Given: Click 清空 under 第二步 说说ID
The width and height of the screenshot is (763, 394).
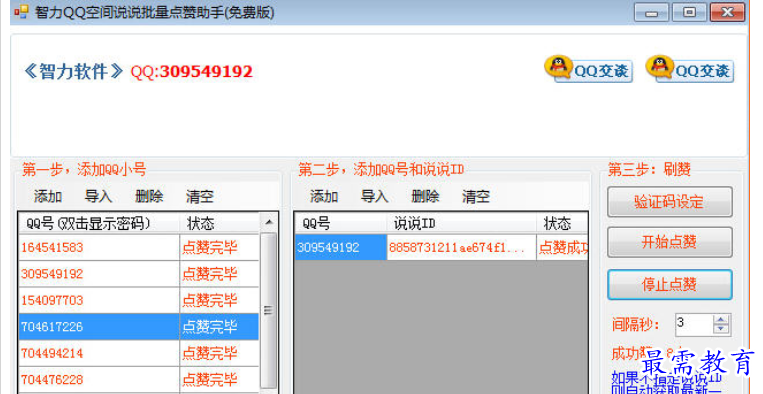Looking at the screenshot, I should [x=476, y=197].
